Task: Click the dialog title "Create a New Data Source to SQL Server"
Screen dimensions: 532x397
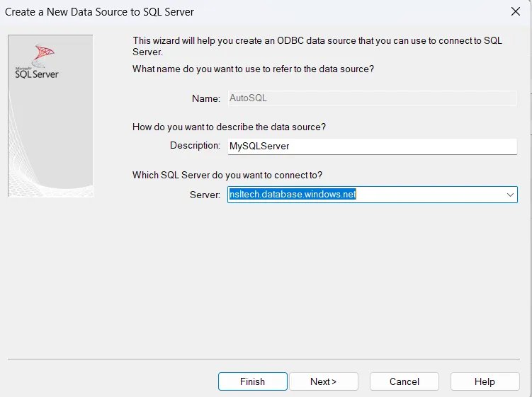Action: 99,12
